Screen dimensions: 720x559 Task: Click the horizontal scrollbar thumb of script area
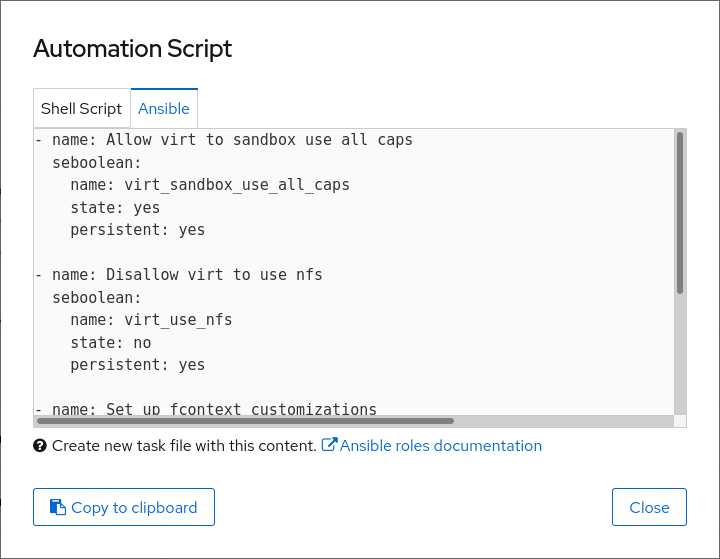coord(245,421)
